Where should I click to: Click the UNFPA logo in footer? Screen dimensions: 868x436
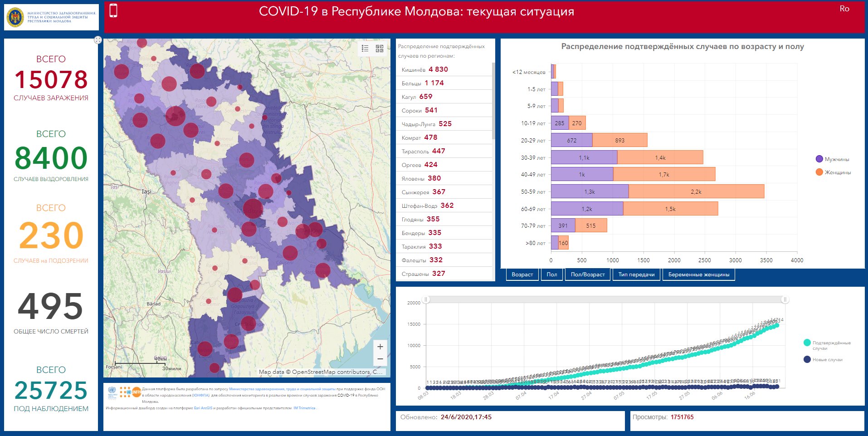click(136, 392)
